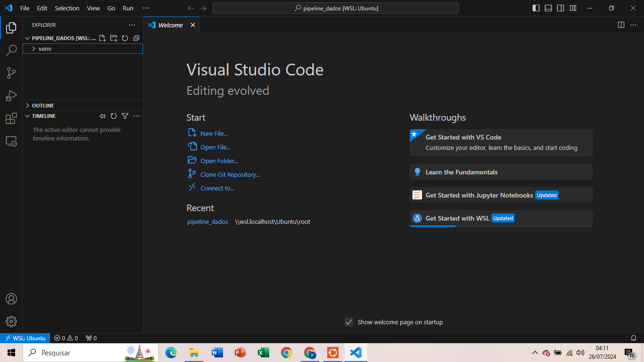Click WSL: Ubuntu remote indicator

[25, 338]
